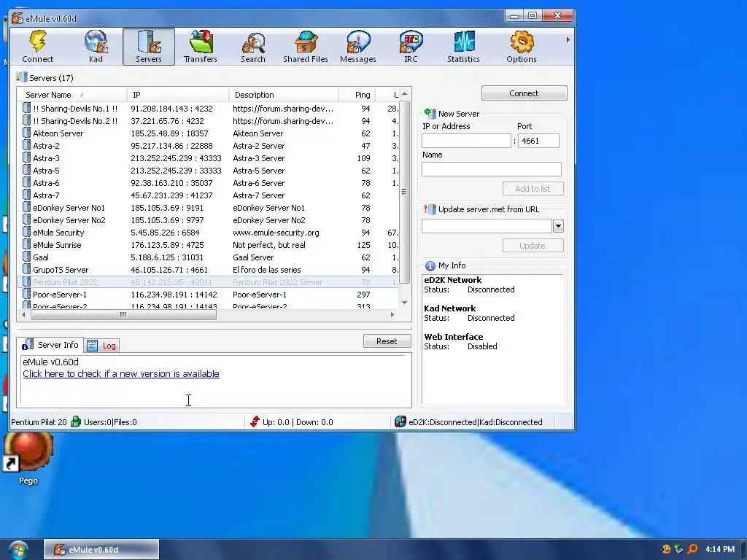Select the Astra-2 server row
The height and width of the screenshot is (560, 747).
208,146
